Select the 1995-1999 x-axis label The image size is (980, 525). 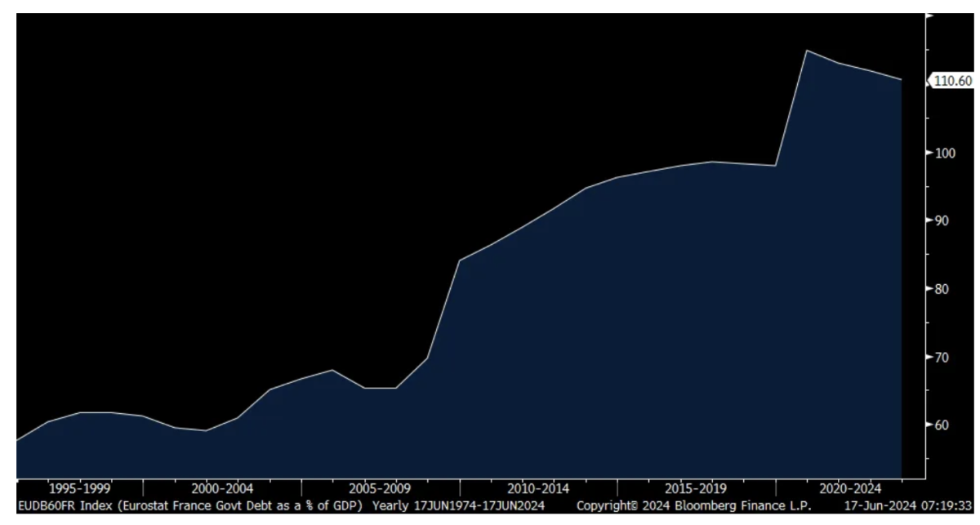(x=79, y=489)
